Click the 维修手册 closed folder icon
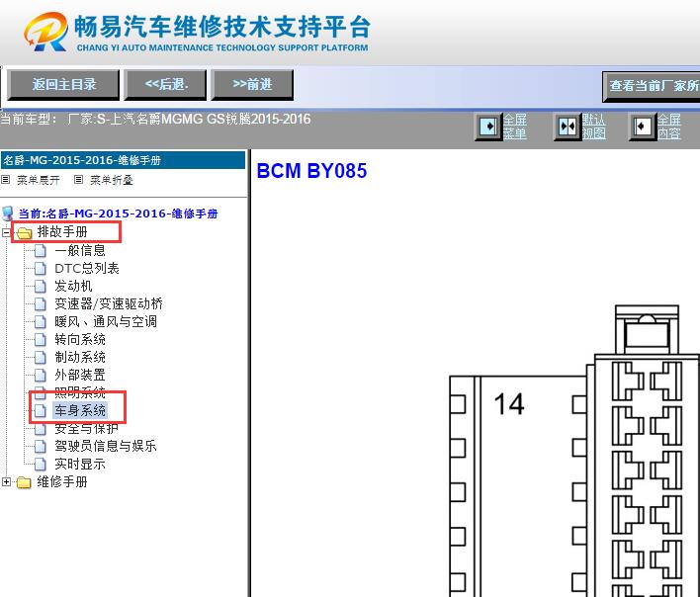The height and width of the screenshot is (597, 700). (x=24, y=482)
